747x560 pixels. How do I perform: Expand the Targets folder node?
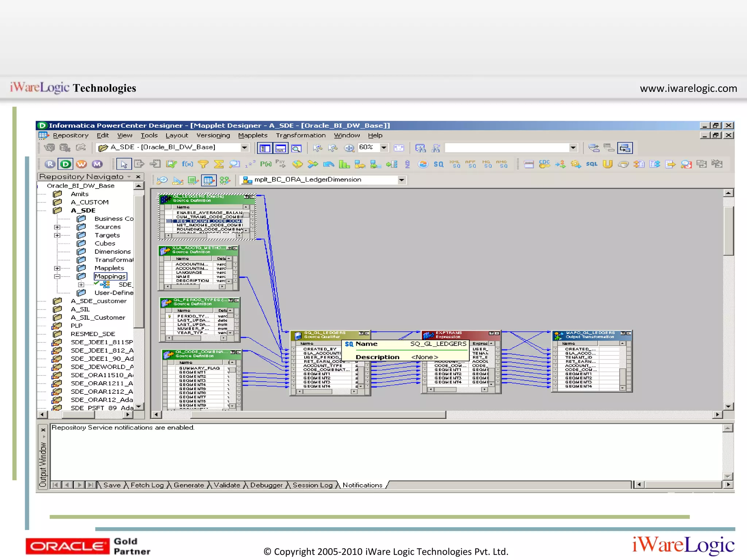tap(57, 236)
